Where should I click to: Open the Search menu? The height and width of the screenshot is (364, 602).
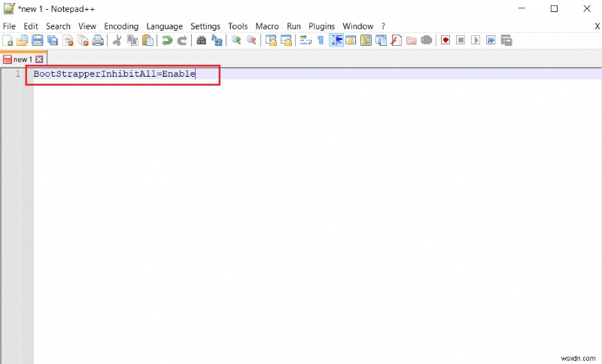click(x=59, y=26)
